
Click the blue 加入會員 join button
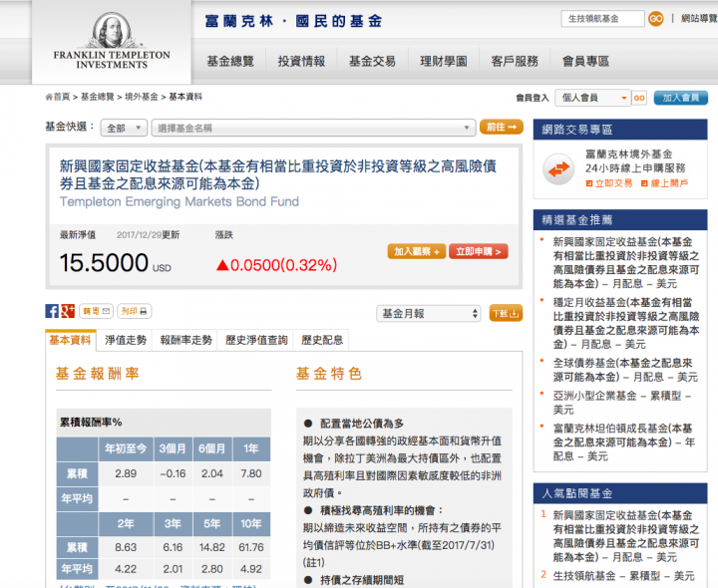(x=680, y=98)
